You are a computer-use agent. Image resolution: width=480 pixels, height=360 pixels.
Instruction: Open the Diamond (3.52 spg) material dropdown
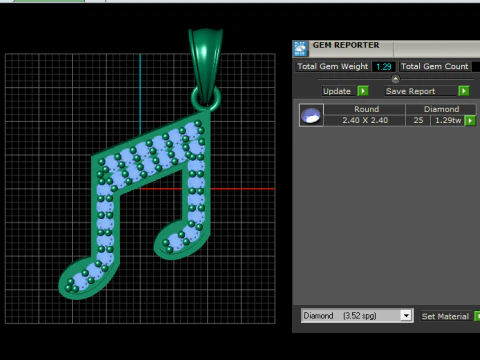[x=406, y=315]
